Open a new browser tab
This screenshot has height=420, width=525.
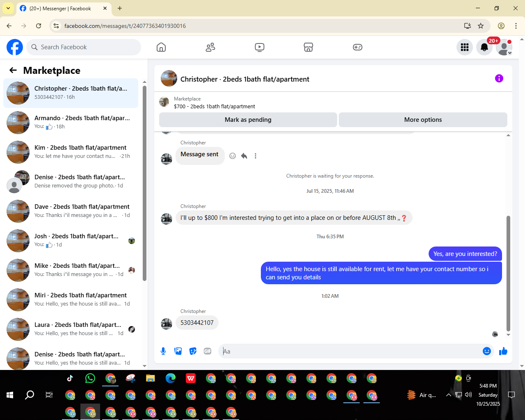[120, 8]
